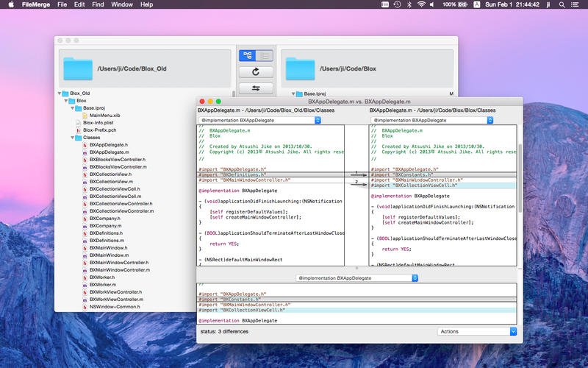This screenshot has width=588, height=368.
Task: Click the diff window vertical scrollbar
Action: [x=520, y=178]
